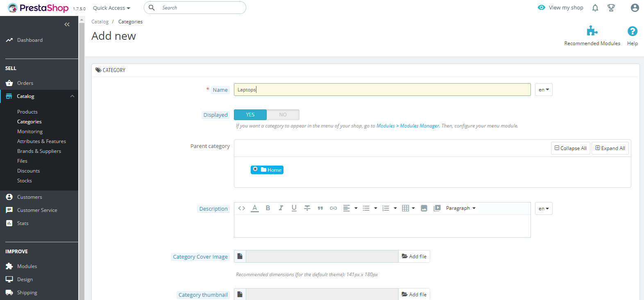The height and width of the screenshot is (300, 644).
Task: Go to Discounts under Catalog
Action: 29,171
